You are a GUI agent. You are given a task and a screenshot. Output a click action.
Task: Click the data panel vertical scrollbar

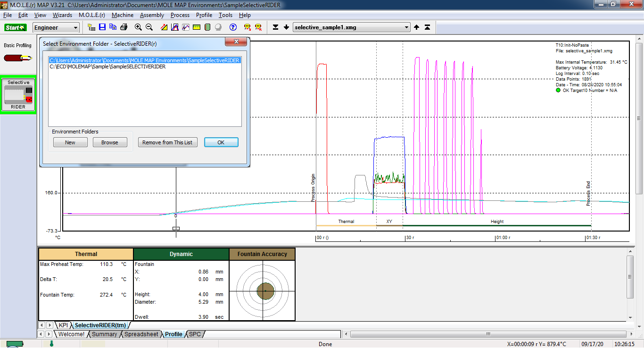click(x=630, y=277)
